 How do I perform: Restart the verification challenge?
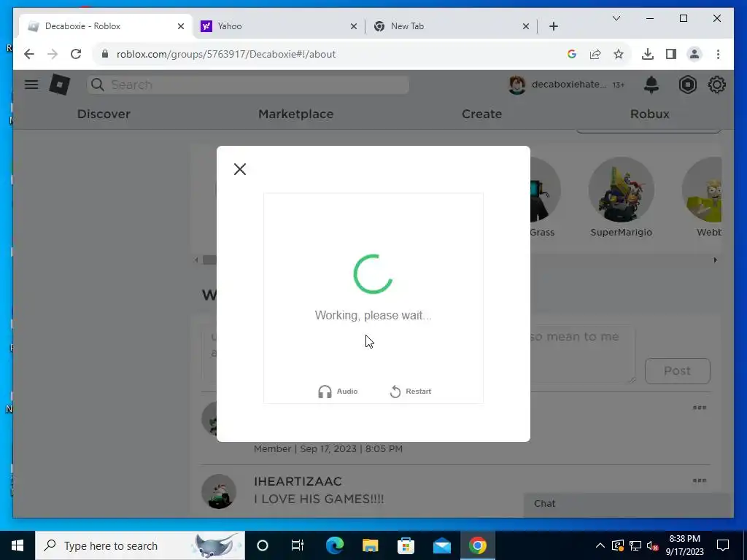410,392
